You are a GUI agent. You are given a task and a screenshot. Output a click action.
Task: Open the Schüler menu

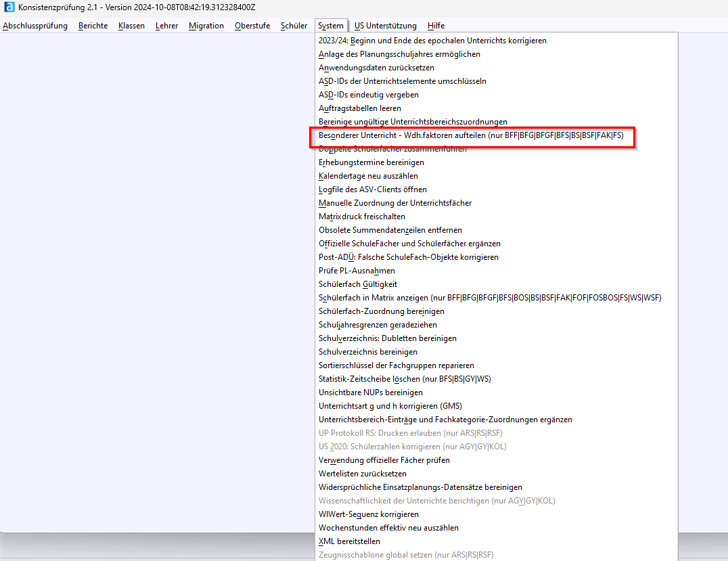(x=294, y=26)
